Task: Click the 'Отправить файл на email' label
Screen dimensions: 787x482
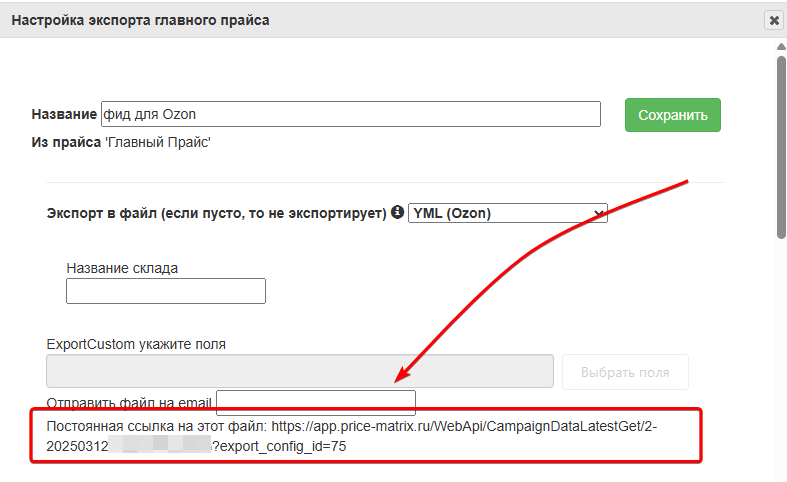Action: coord(129,403)
